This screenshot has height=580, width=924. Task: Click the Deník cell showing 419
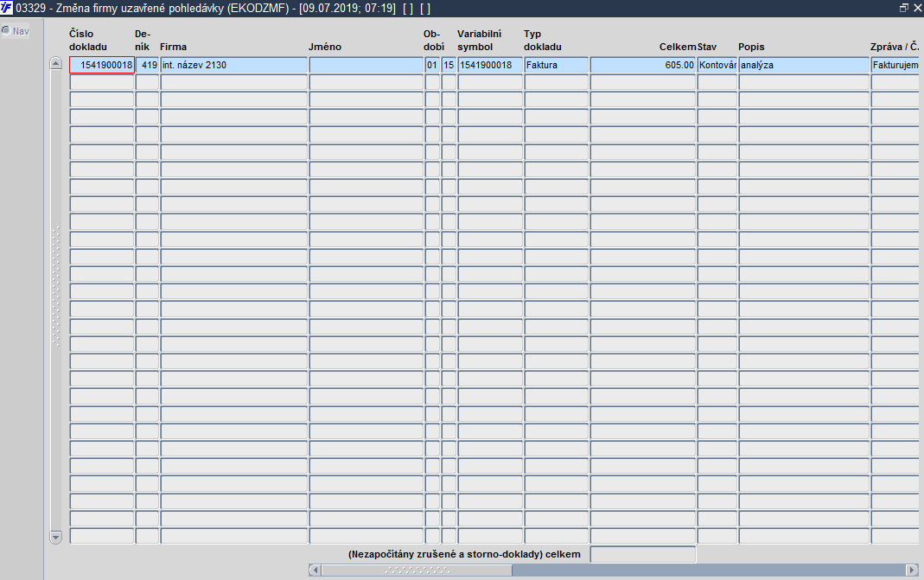147,65
